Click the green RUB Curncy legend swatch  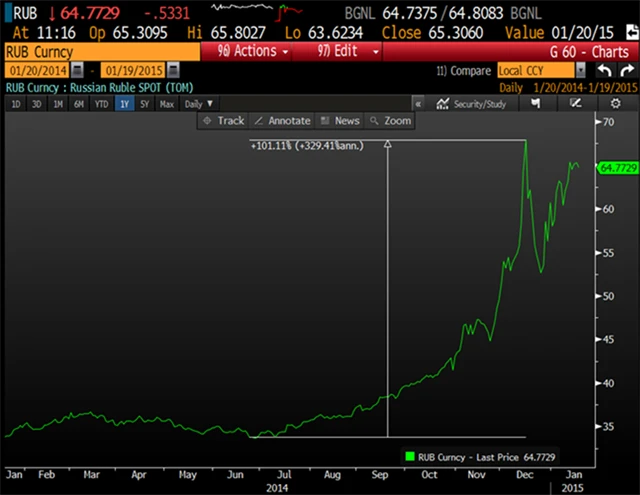point(409,456)
